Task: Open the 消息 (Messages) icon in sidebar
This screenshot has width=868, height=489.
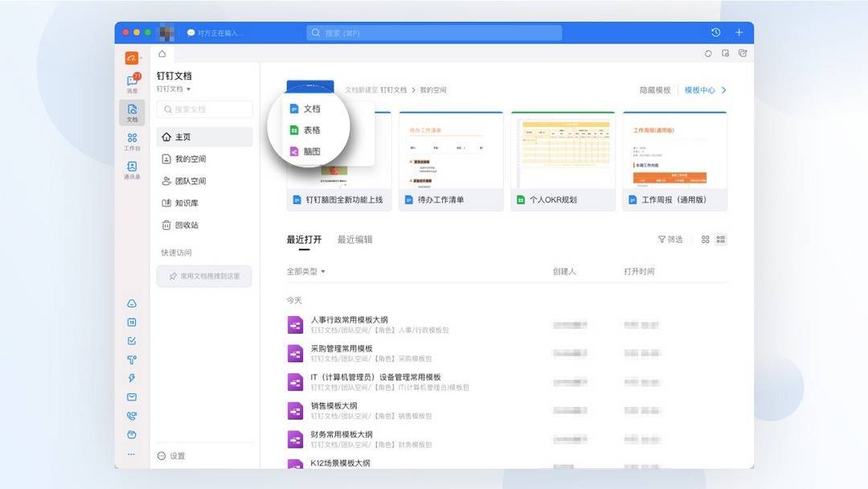Action: 131,83
